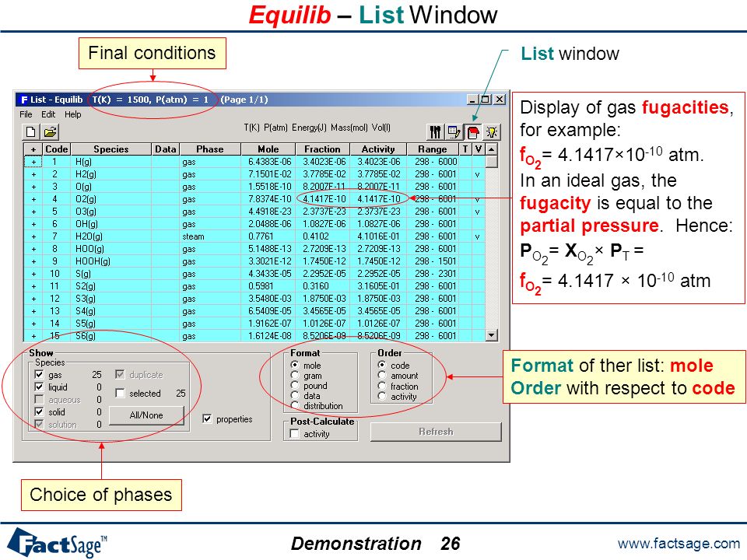Click the species list scrollbar thumb
Viewport: 747px width, 560px height.
pyautogui.click(x=492, y=162)
